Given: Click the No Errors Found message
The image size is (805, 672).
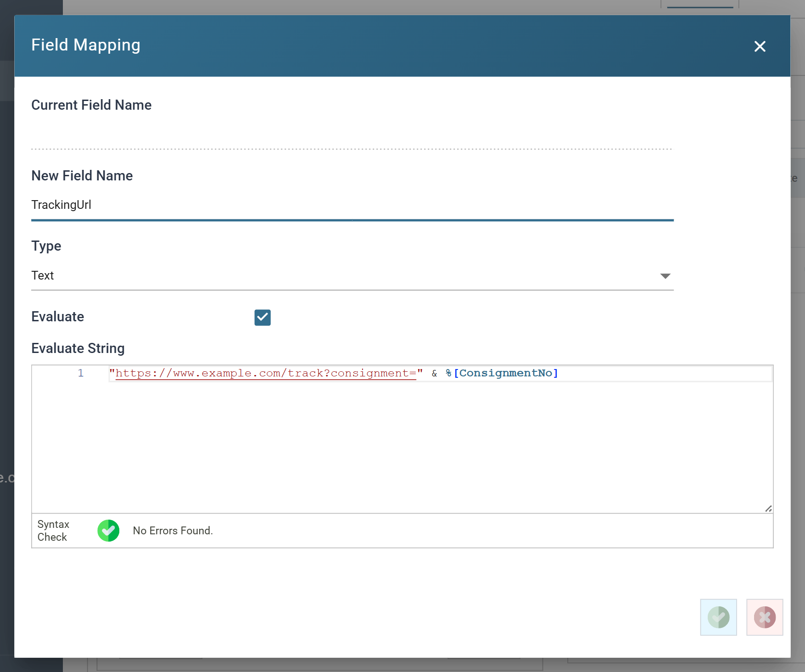Looking at the screenshot, I should pyautogui.click(x=173, y=531).
